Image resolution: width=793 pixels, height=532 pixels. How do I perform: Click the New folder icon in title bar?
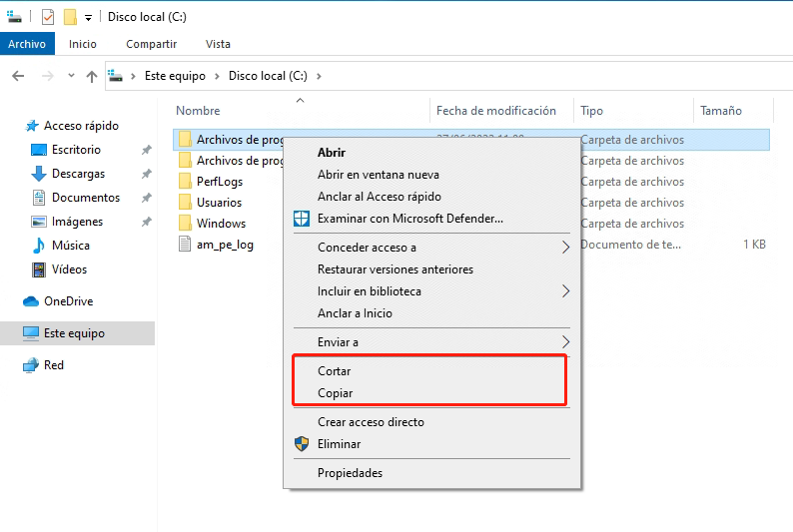tap(70, 17)
